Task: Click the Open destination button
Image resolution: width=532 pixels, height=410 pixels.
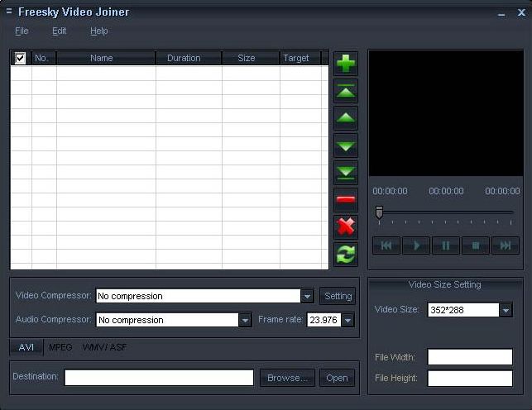Action: pos(337,378)
